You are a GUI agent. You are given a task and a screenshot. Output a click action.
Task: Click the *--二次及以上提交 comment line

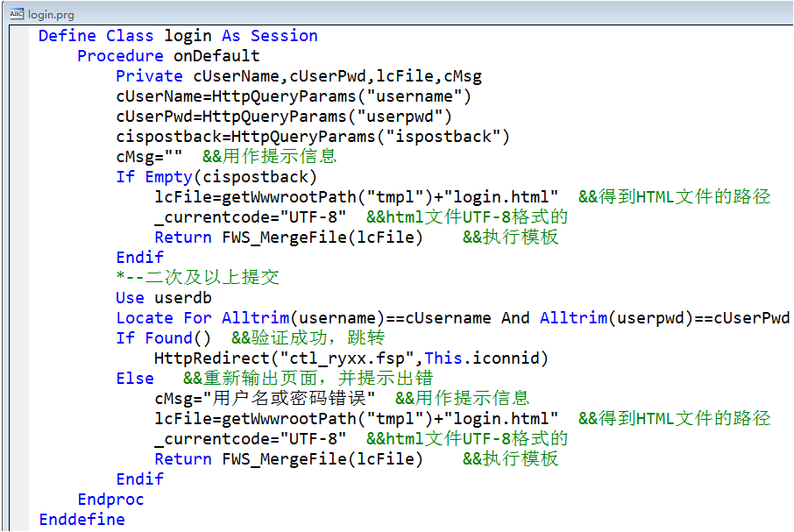click(x=197, y=278)
